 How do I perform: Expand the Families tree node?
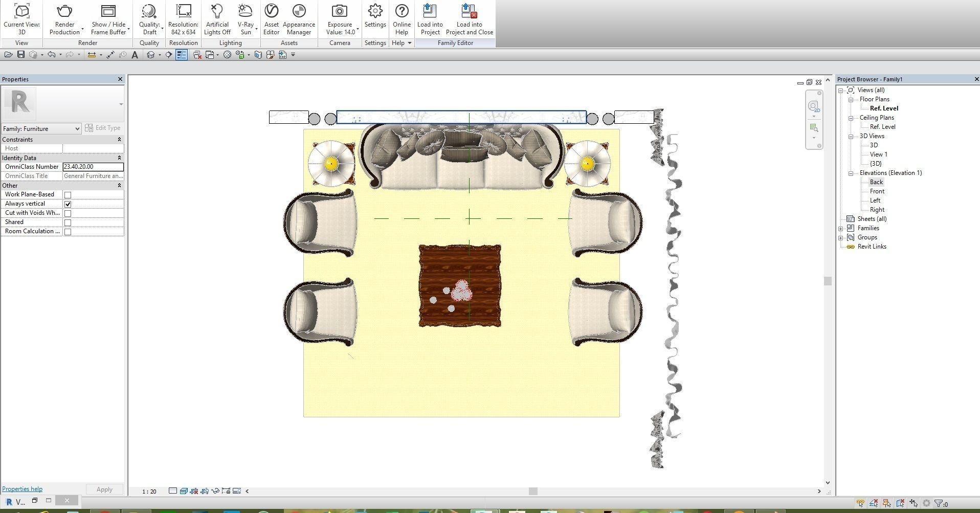point(840,228)
